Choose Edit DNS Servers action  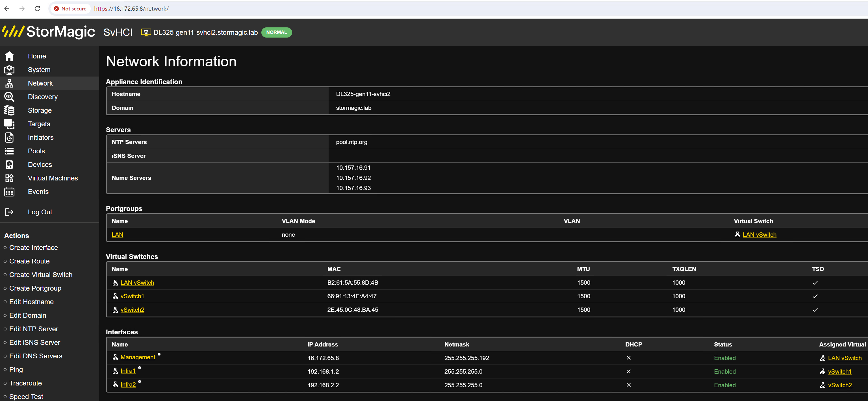36,356
